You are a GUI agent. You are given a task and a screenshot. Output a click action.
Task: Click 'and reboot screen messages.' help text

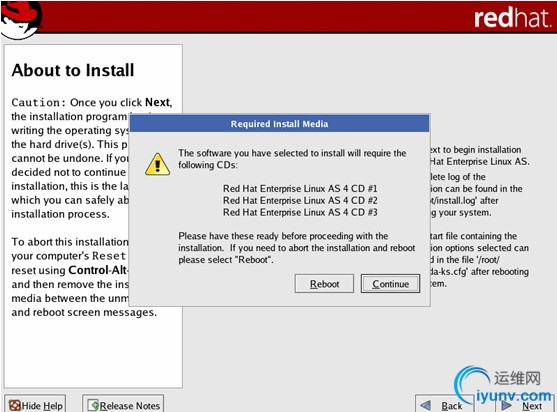coord(84,312)
